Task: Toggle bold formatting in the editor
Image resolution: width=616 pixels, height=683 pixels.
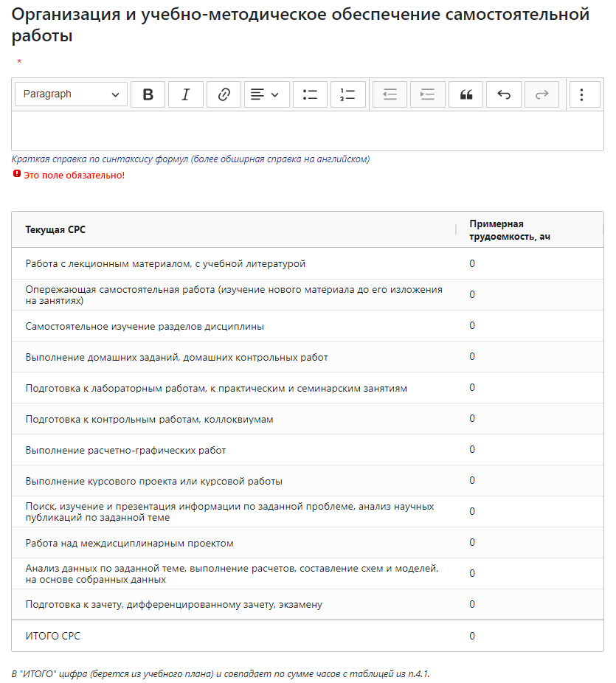Action: pos(148,94)
